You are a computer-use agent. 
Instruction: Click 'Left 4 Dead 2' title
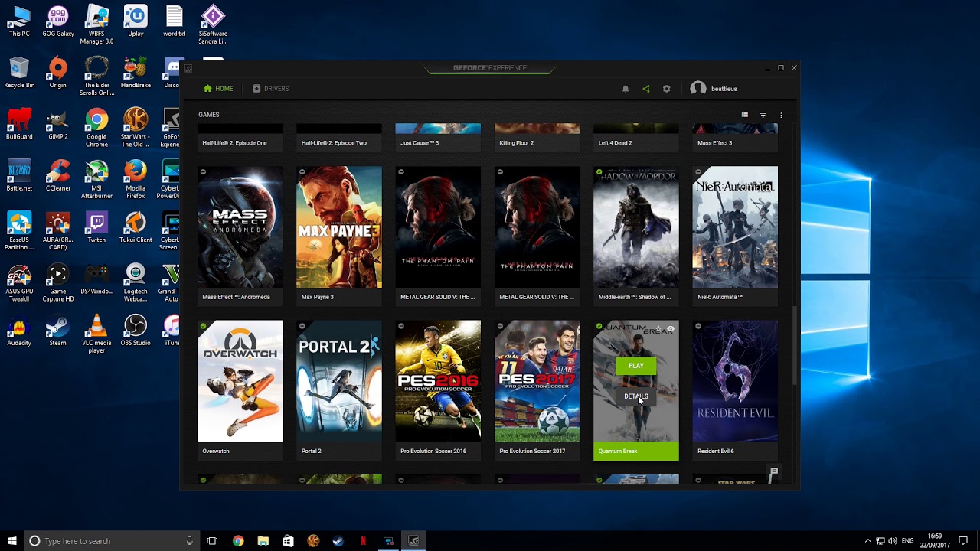coord(615,143)
